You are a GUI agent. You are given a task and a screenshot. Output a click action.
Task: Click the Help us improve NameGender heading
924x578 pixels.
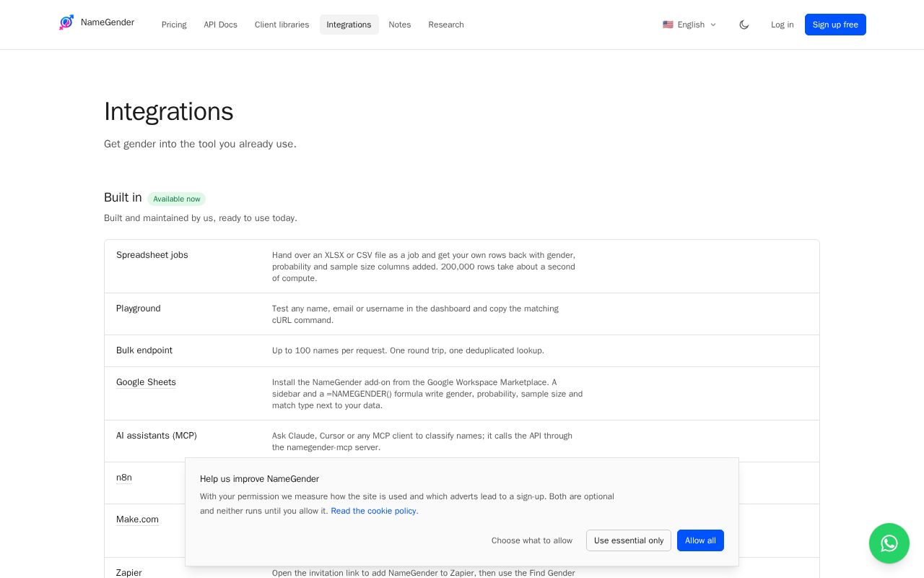[259, 479]
